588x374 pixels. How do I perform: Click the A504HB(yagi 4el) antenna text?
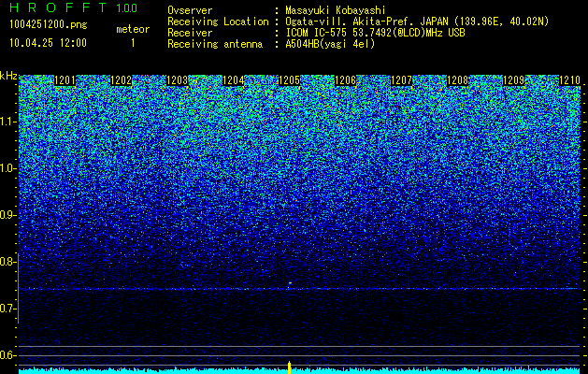330,44
